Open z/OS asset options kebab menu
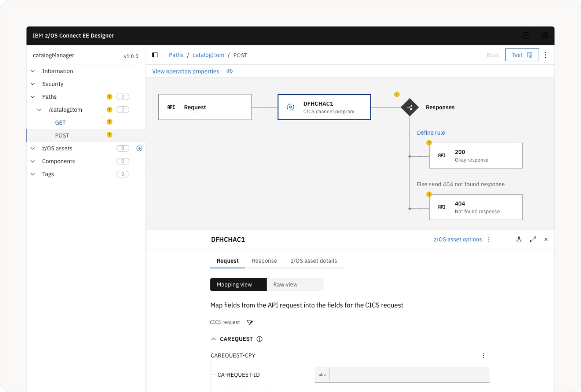 tap(489, 240)
